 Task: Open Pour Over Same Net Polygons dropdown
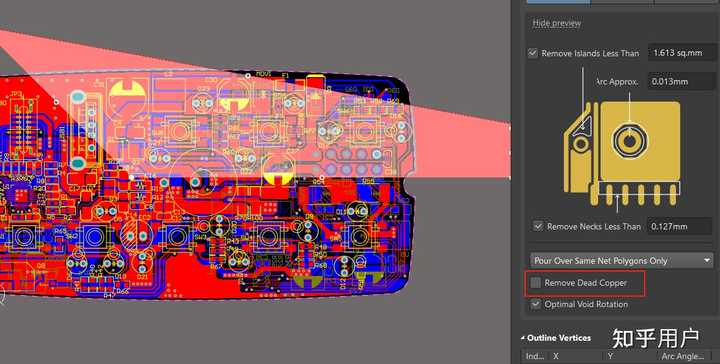click(621, 261)
